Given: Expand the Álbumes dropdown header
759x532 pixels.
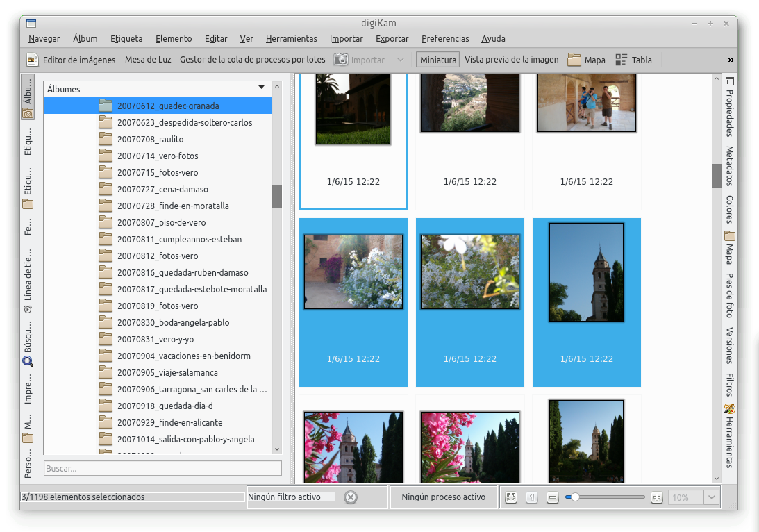Looking at the screenshot, I should 261,88.
